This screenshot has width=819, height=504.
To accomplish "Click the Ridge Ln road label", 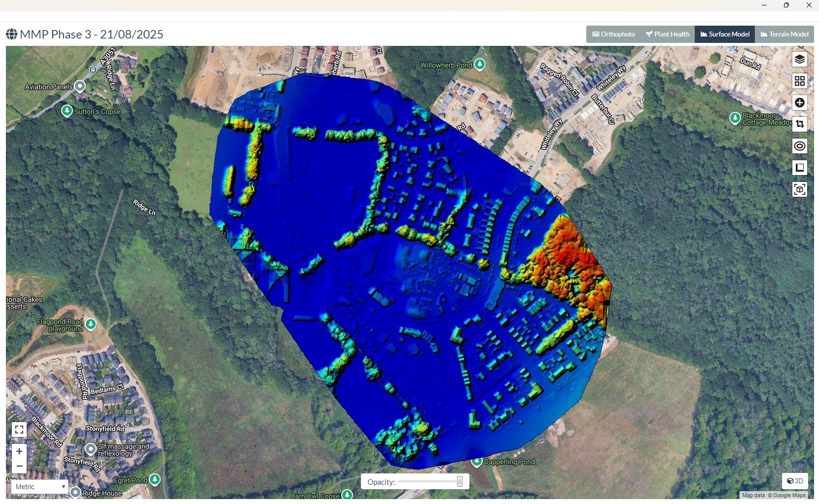I will pos(144,207).
